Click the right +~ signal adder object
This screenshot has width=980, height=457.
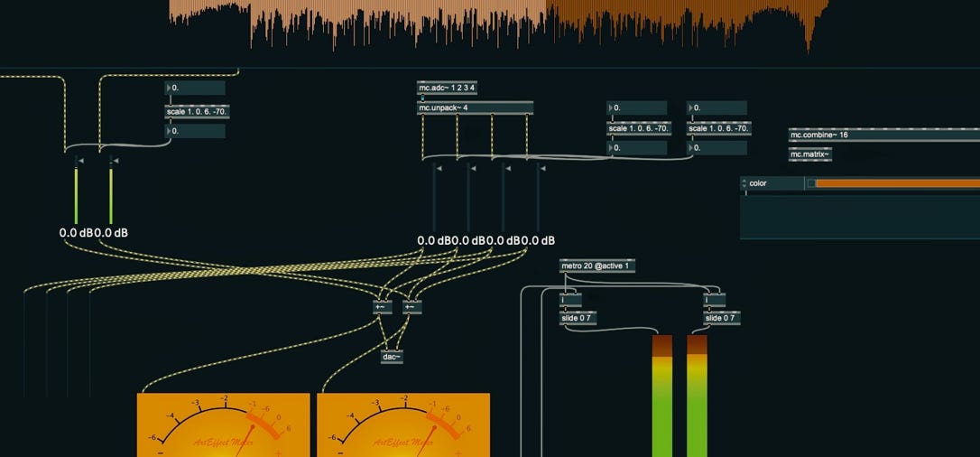412,307
